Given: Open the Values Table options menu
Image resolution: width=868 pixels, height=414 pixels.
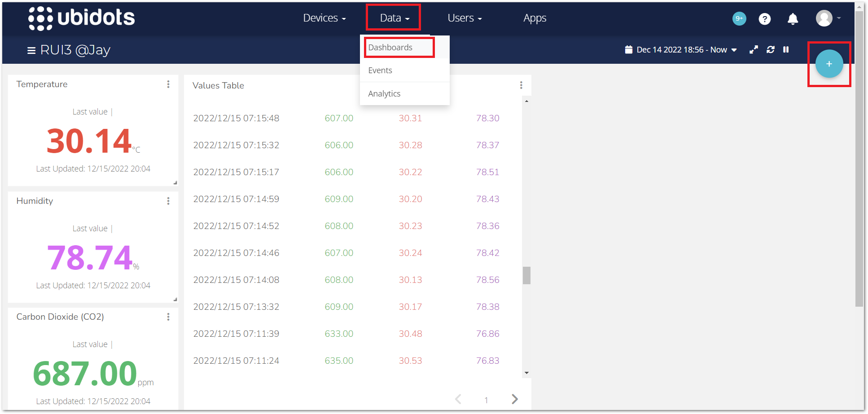Looking at the screenshot, I should [x=521, y=85].
